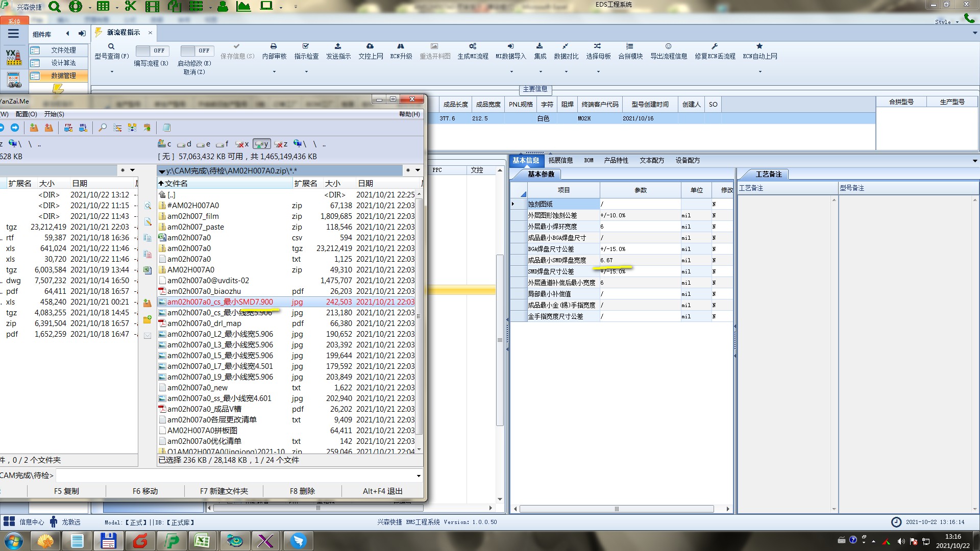Click the 发送指示 upload icon
The width and height of the screenshot is (980, 551).
pyautogui.click(x=338, y=46)
